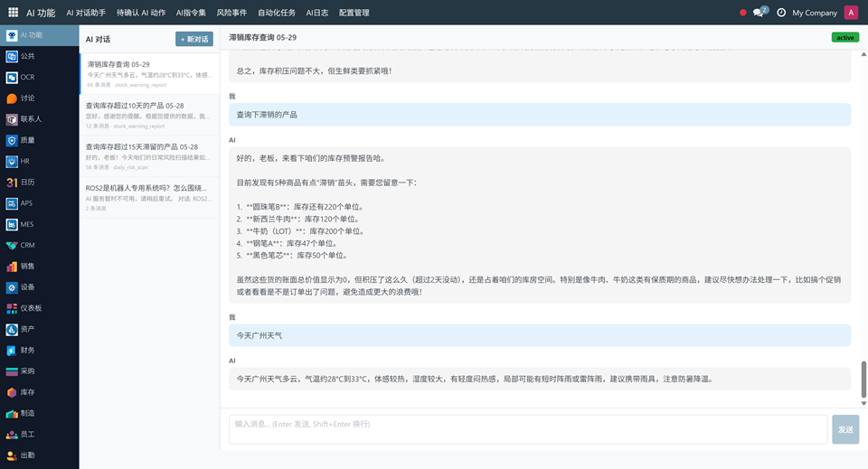
Task: Click the scrollbar down arrow in chat
Action: 863,403
